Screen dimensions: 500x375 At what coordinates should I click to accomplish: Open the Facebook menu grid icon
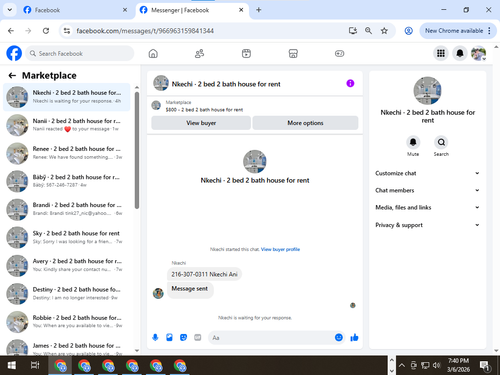[x=441, y=53]
